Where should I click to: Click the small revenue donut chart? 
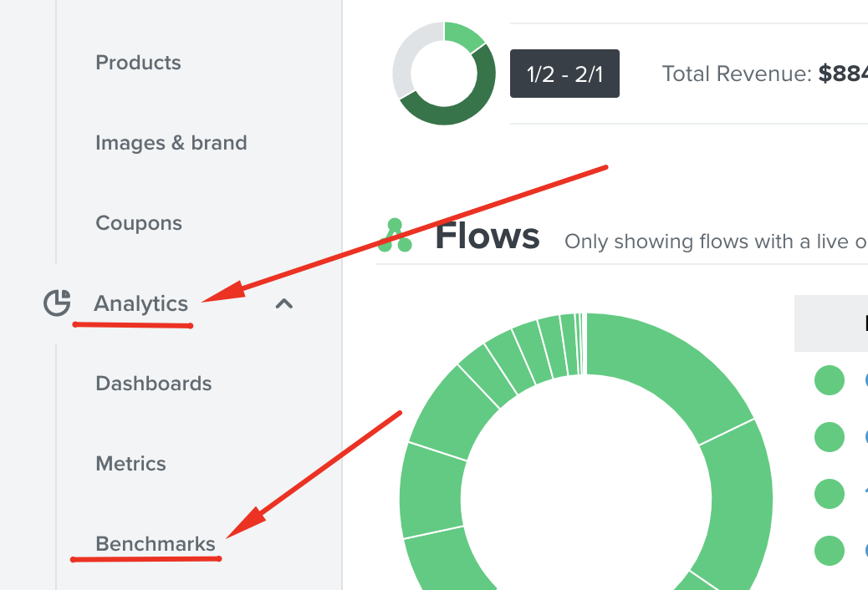(x=444, y=74)
